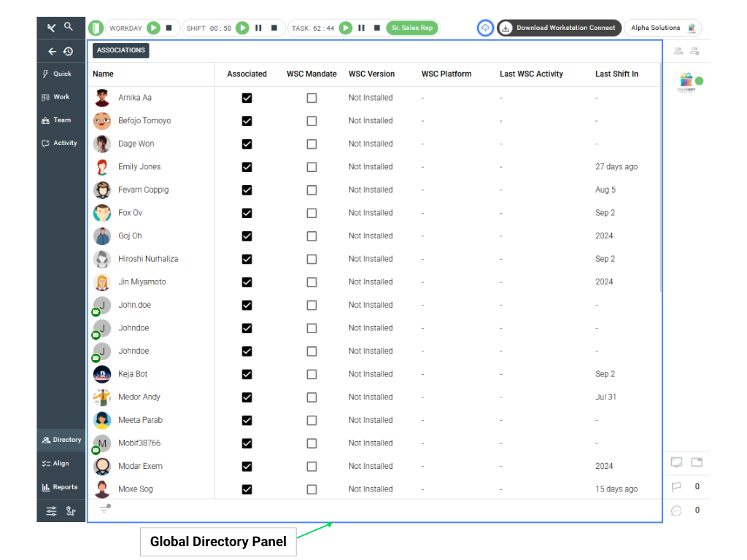747x560 pixels.
Task: Open the chat bubble icon in right panel
Action: pos(676,510)
